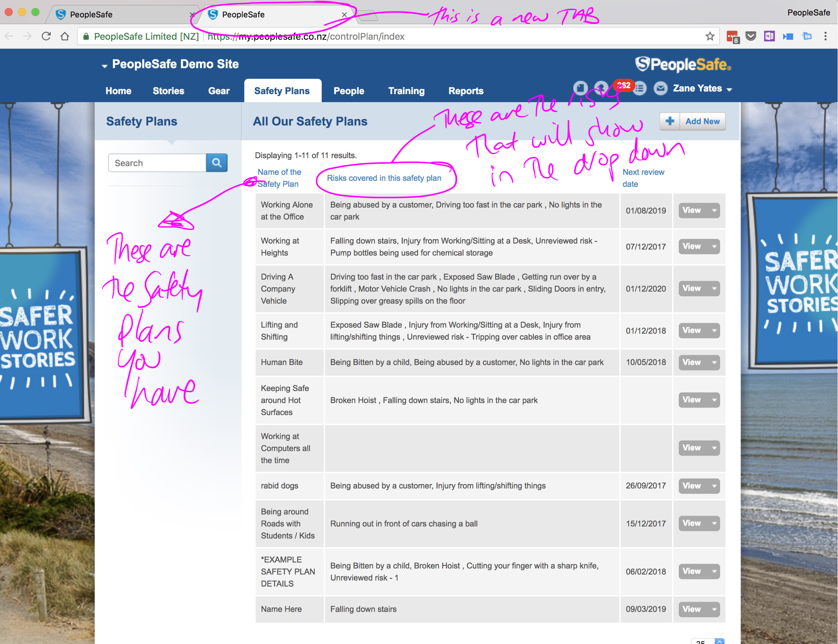This screenshot has height=644, width=838.
Task: Open the Chrome three-dot menu
Action: [825, 36]
